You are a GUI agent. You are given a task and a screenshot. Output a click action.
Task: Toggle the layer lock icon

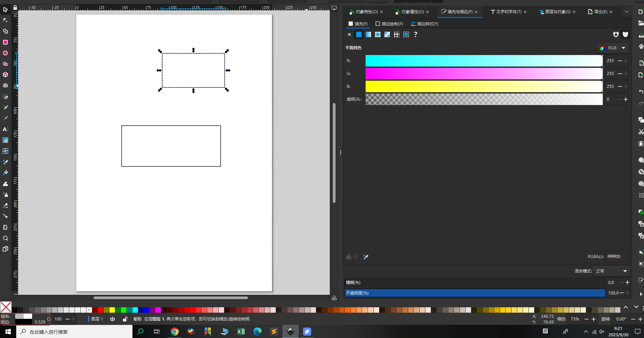125,319
